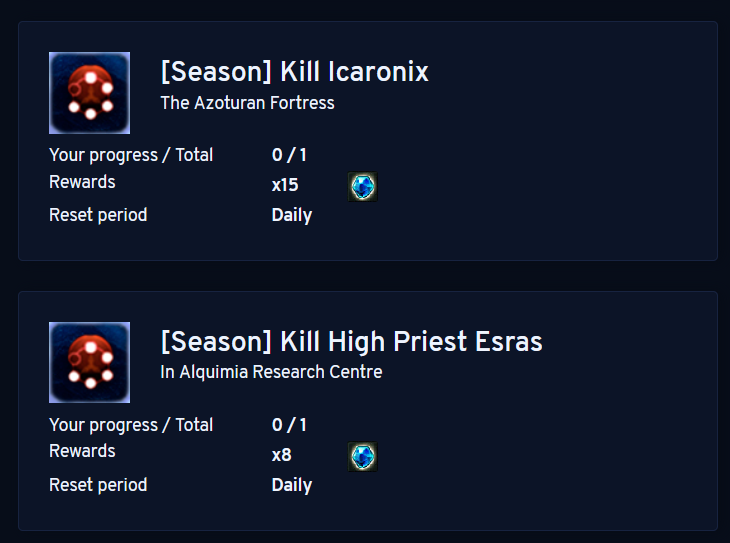The height and width of the screenshot is (543, 730).
Task: Click the Kill Icaronix quest icon
Action: tap(89, 92)
